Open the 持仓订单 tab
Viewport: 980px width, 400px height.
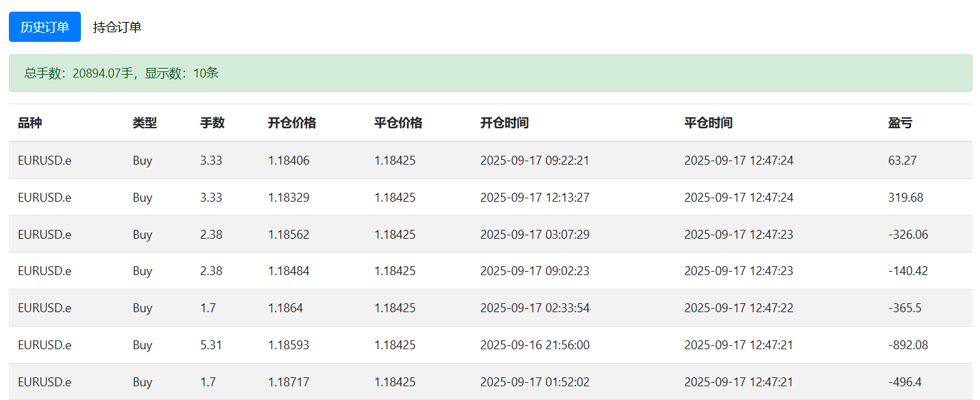(x=117, y=27)
